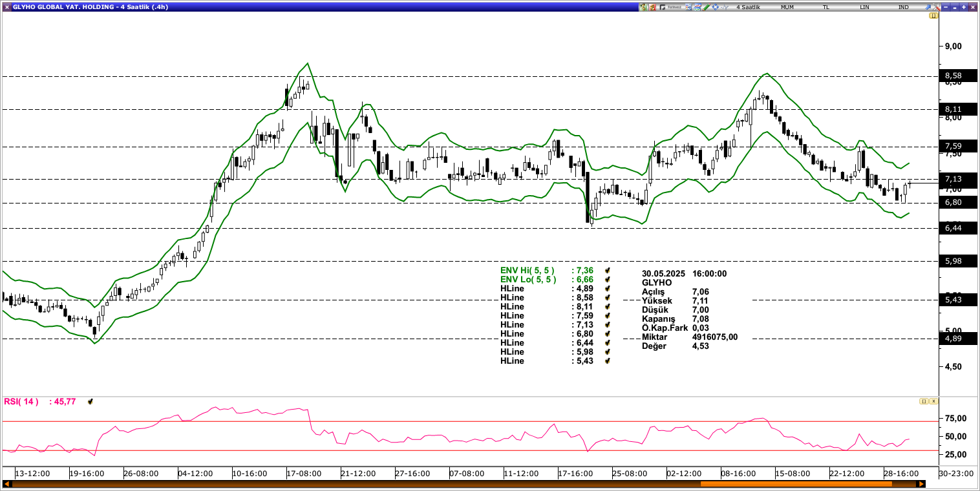Select the 5,98 price label on the axis
The image size is (980, 491).
point(958,261)
